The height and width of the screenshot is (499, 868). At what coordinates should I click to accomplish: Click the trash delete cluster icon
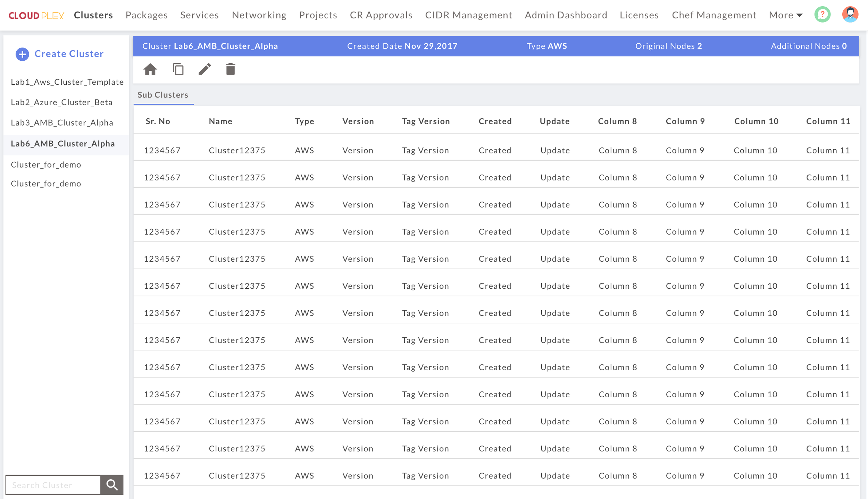pyautogui.click(x=231, y=69)
